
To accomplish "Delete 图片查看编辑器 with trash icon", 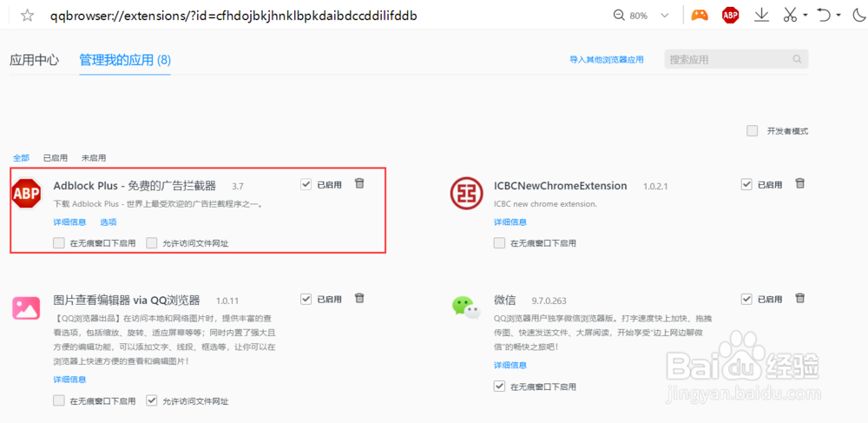I will tap(359, 298).
